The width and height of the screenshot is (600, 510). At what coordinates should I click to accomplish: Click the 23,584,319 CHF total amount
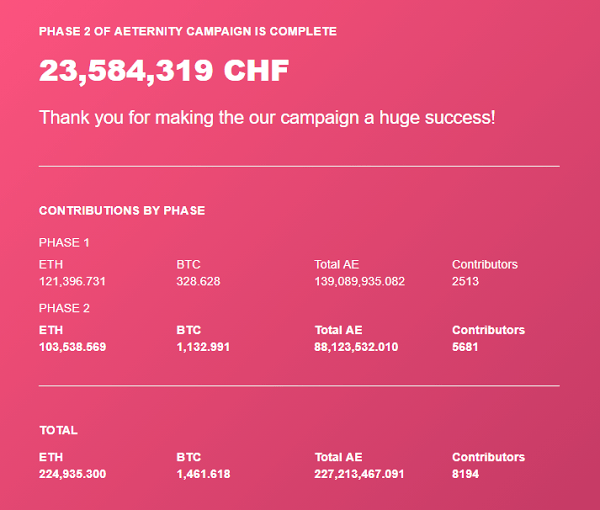(164, 71)
